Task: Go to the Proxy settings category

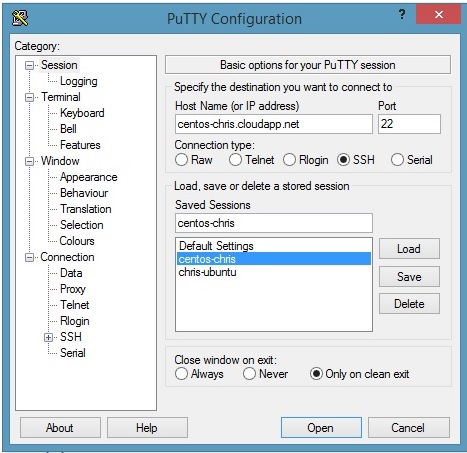Action: coord(73,289)
